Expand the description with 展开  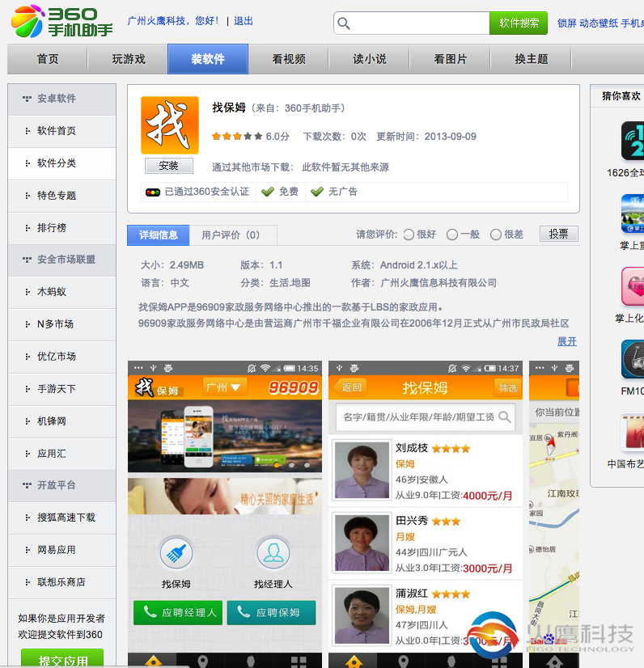pos(567,341)
